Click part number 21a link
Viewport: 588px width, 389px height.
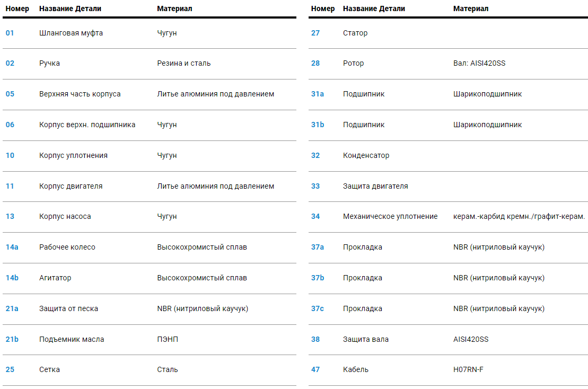point(12,308)
